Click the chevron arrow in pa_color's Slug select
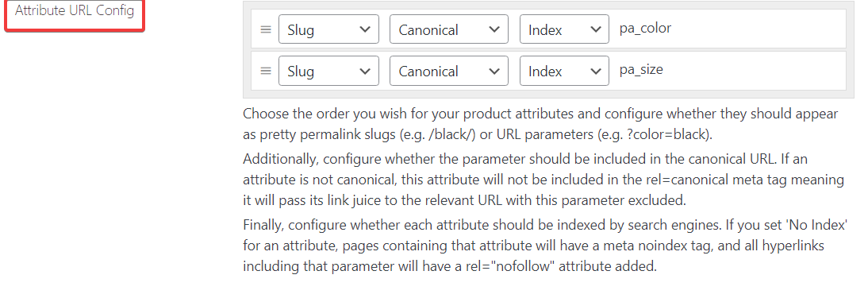 coord(365,29)
